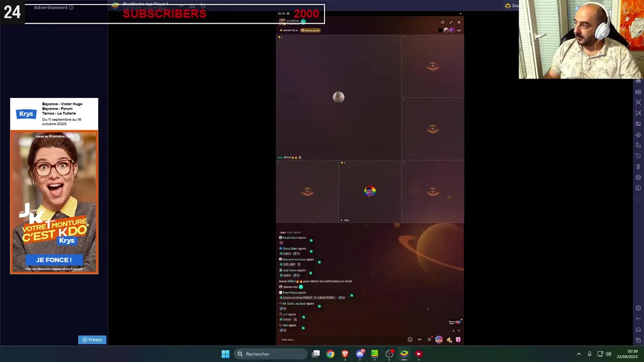Open the viewer count showing 262
The width and height of the screenshot is (644, 362).
click(x=459, y=30)
